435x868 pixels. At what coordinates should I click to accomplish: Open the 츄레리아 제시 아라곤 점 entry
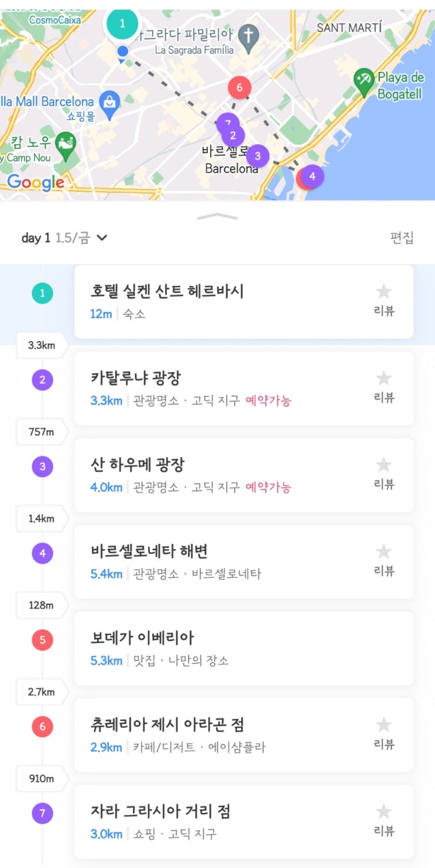[x=244, y=736]
